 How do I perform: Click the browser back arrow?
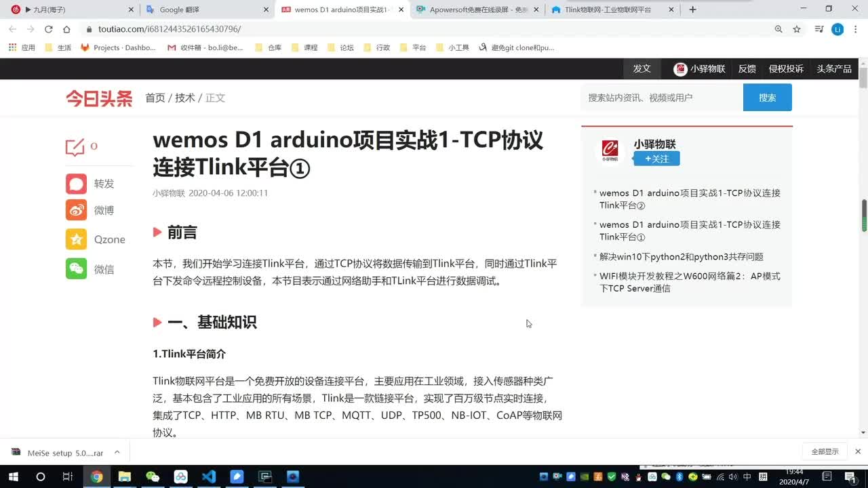tap(12, 29)
